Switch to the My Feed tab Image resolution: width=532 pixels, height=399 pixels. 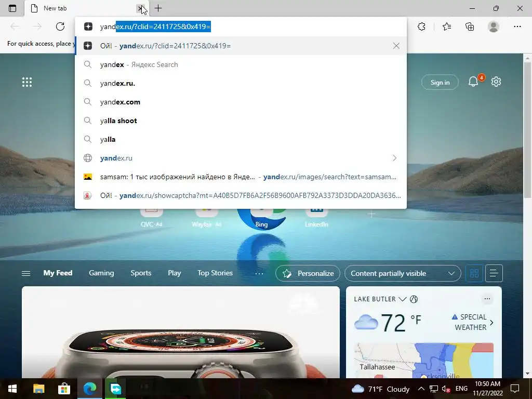coord(58,273)
